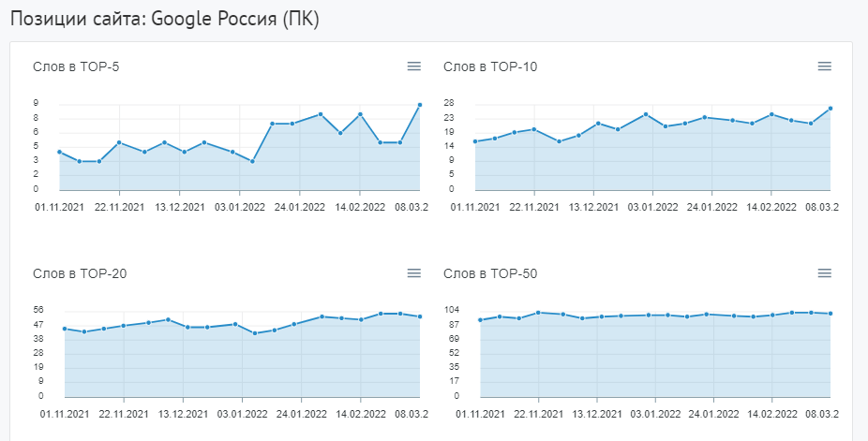Select the "Слов в TOP-50" chart title
The height and width of the screenshot is (441, 868).
tap(490, 273)
